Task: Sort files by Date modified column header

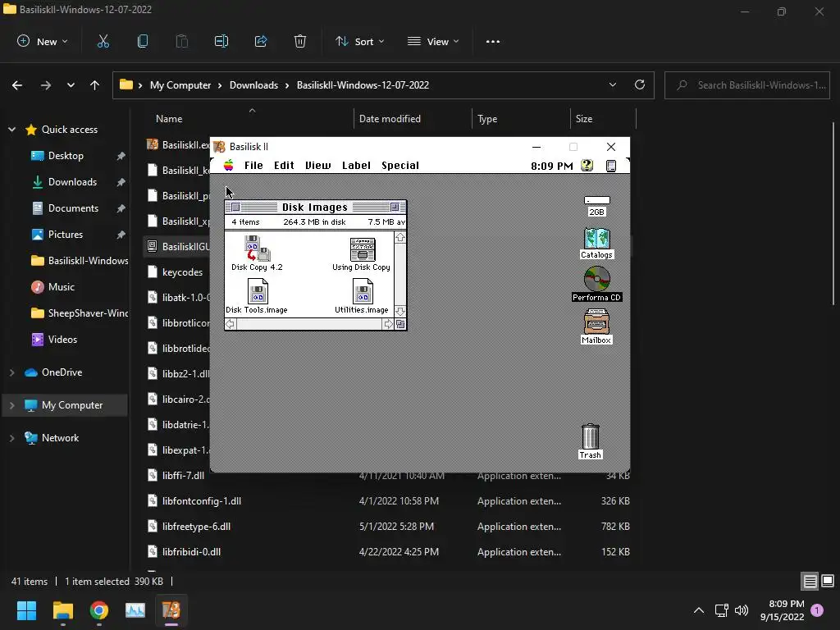Action: coord(390,119)
